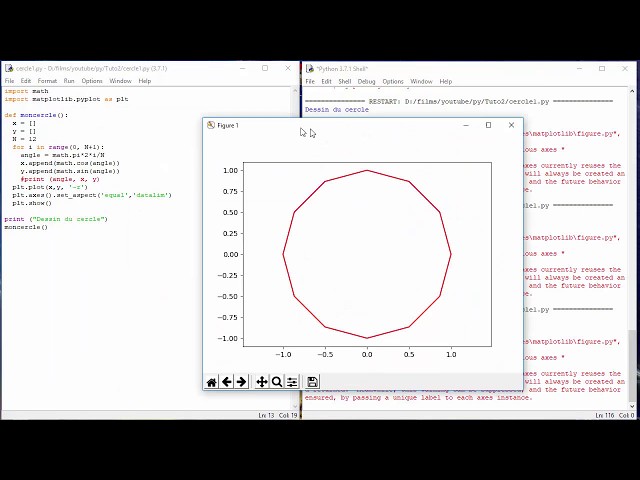Click 'Ln: 116' in Shell status bar
Screen dimensions: 640x480
coord(604,415)
